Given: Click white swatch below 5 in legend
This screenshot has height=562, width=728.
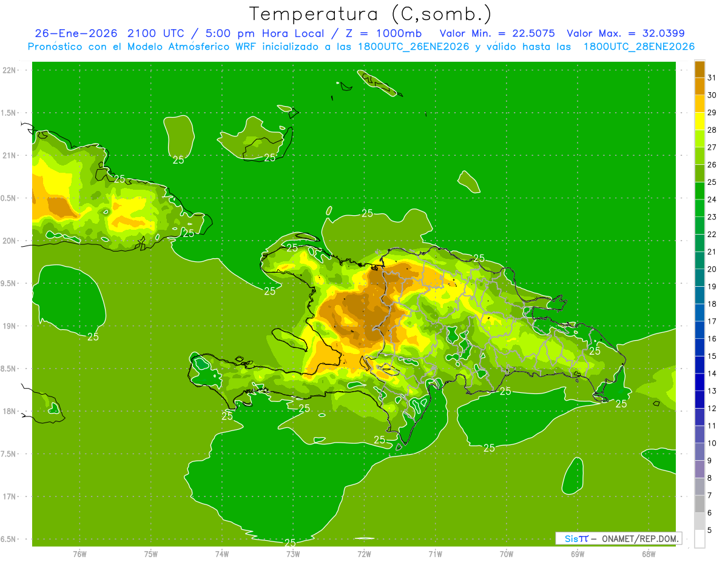Looking at the screenshot, I should click(699, 539).
